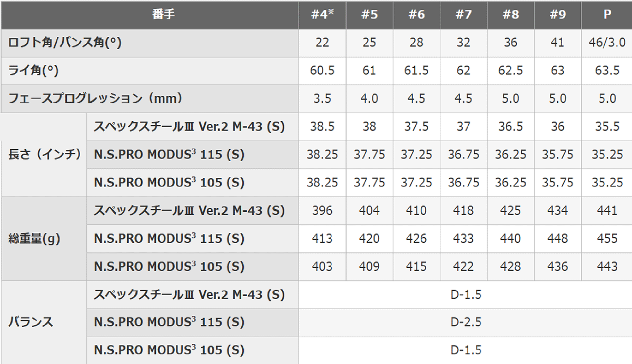Click the 455 total weight cell
Image resolution: width=632 pixels, height=364 pixels.
607,239
